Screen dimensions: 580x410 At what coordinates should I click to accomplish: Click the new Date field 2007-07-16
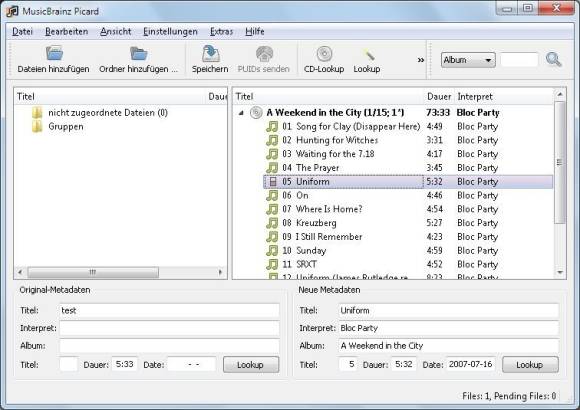tap(471, 364)
